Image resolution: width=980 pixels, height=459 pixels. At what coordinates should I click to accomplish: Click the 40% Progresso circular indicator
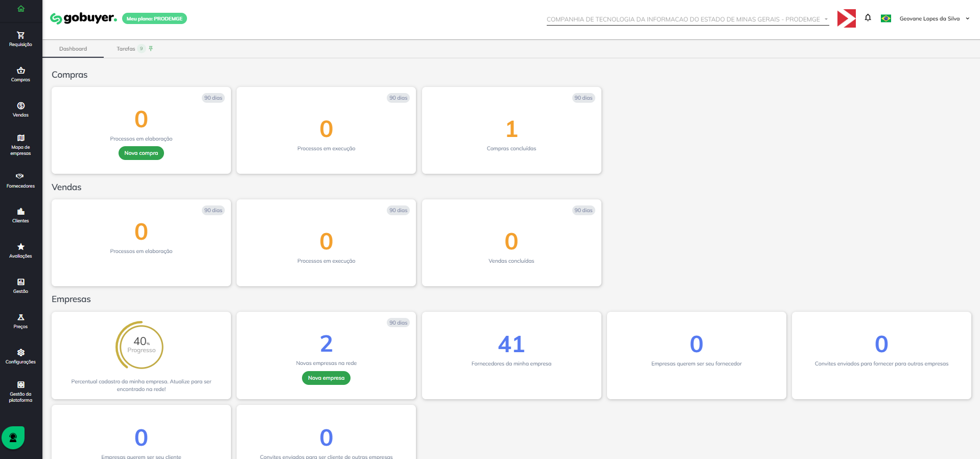click(x=141, y=346)
